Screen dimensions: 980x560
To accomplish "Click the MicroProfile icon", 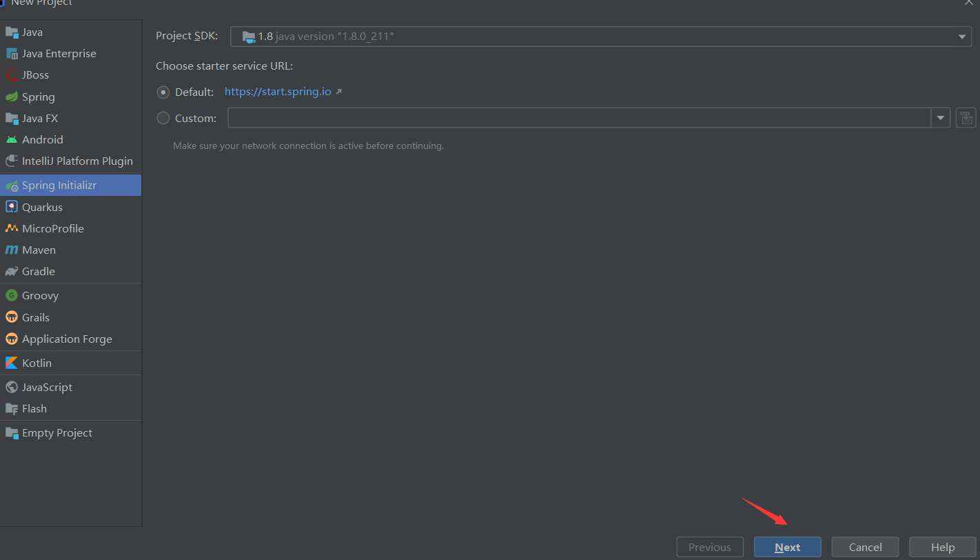I will coord(11,228).
